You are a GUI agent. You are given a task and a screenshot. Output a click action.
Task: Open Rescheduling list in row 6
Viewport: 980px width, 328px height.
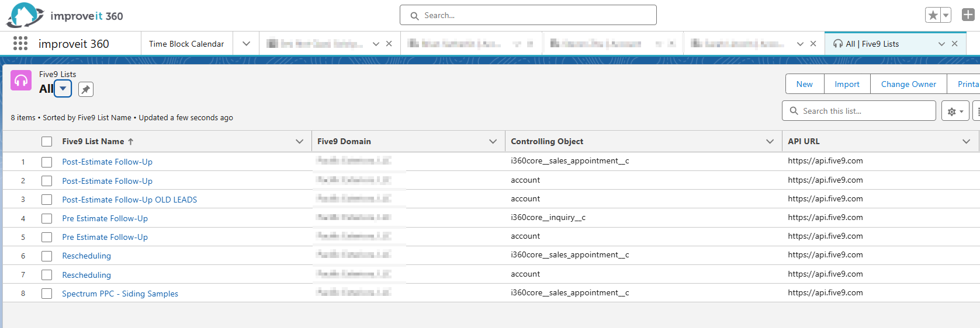pyautogui.click(x=86, y=256)
